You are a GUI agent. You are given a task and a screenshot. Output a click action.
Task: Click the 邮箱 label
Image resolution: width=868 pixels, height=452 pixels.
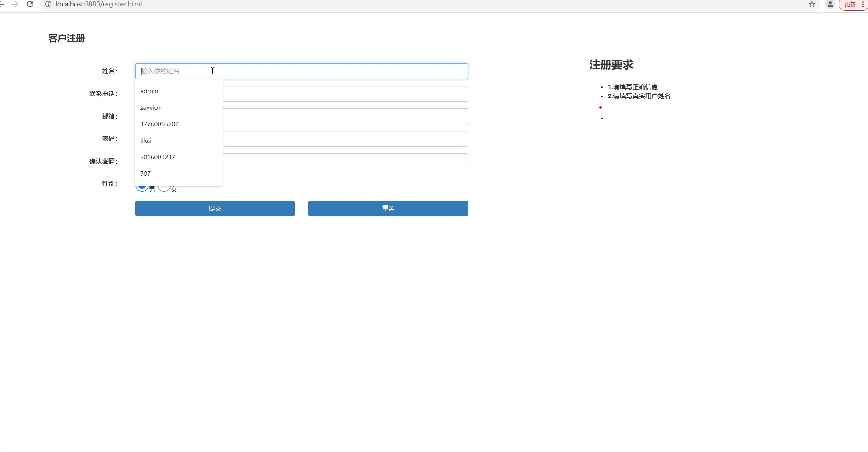(110, 116)
